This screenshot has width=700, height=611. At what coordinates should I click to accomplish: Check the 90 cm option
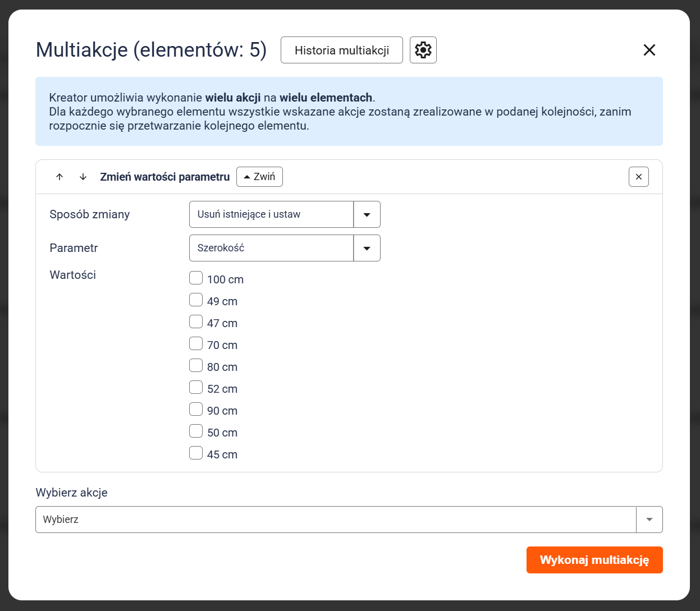pyautogui.click(x=196, y=410)
